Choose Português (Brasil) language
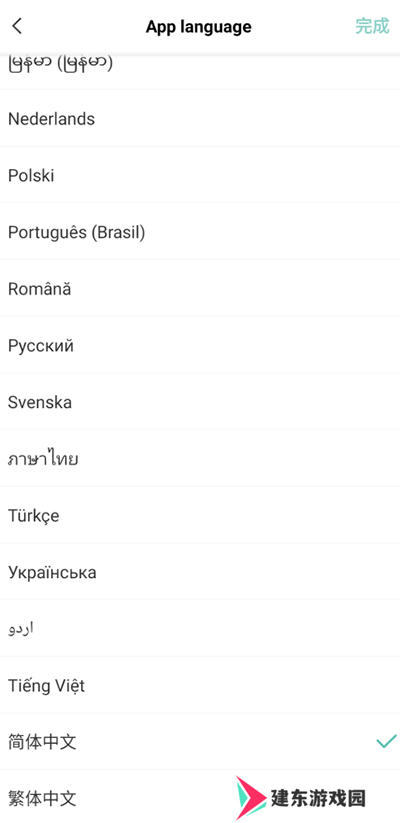The height and width of the screenshot is (823, 400). 200,232
